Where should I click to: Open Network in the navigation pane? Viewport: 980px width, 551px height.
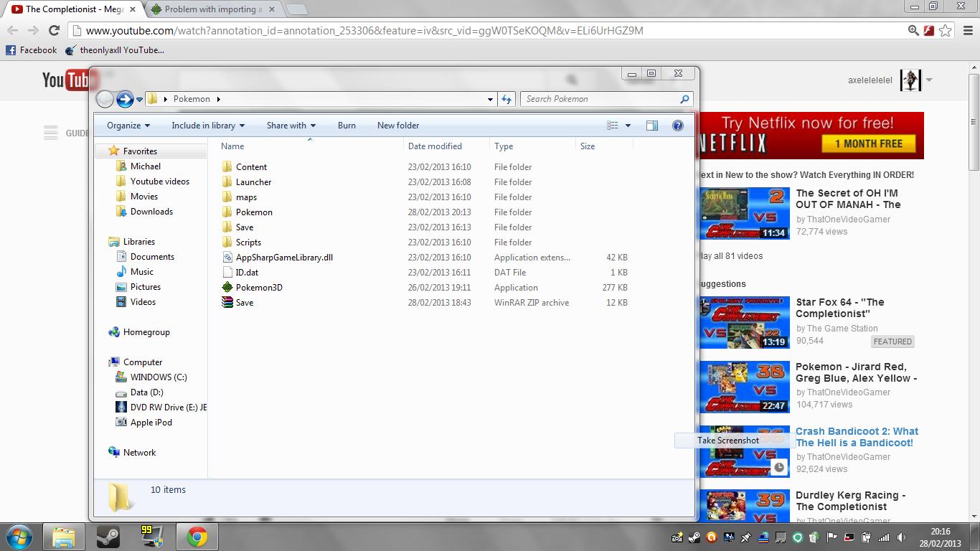[139, 453]
